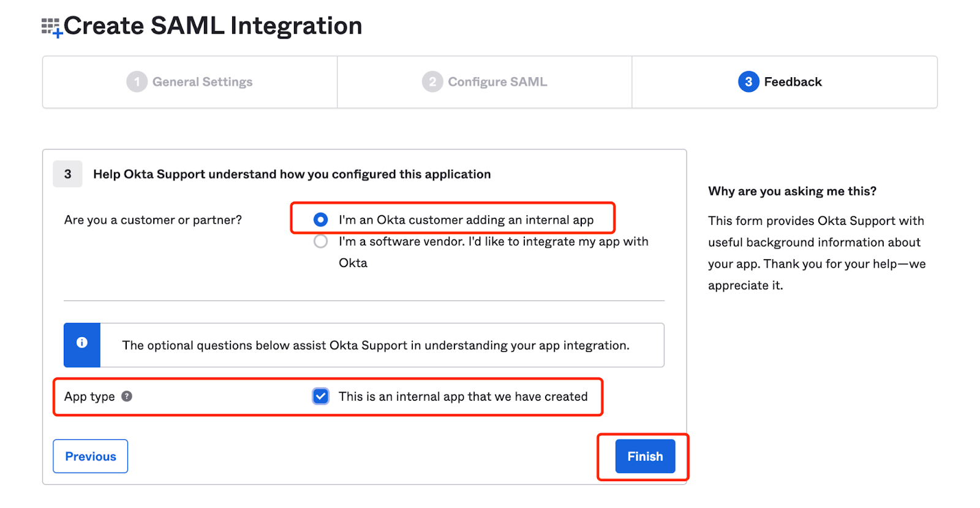
Task: Click the Finish button
Action: point(645,457)
